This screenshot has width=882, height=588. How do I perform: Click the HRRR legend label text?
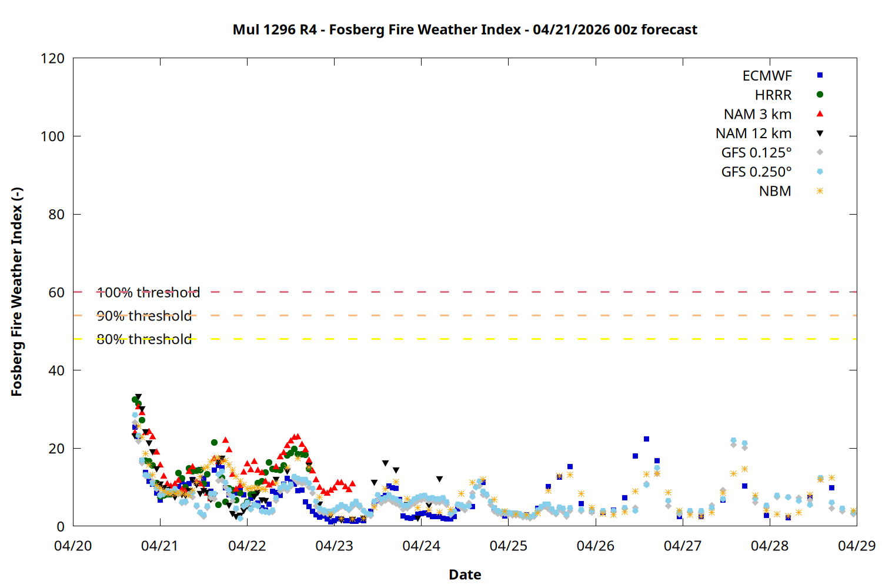tap(773, 95)
